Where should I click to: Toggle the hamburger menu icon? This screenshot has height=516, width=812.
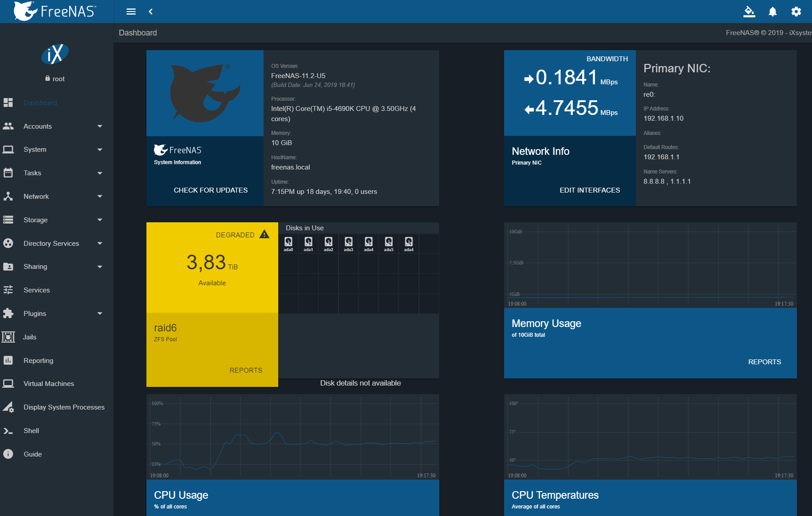(131, 12)
